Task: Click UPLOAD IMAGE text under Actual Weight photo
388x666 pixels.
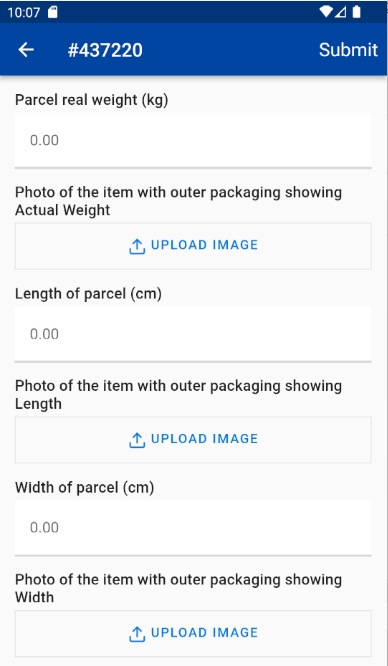Action: click(x=204, y=245)
